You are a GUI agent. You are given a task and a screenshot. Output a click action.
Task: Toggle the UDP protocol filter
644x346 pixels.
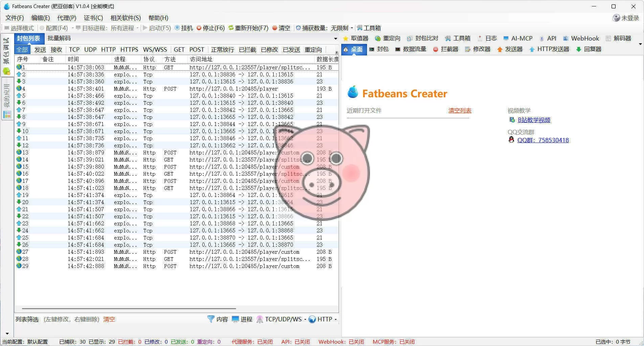90,50
